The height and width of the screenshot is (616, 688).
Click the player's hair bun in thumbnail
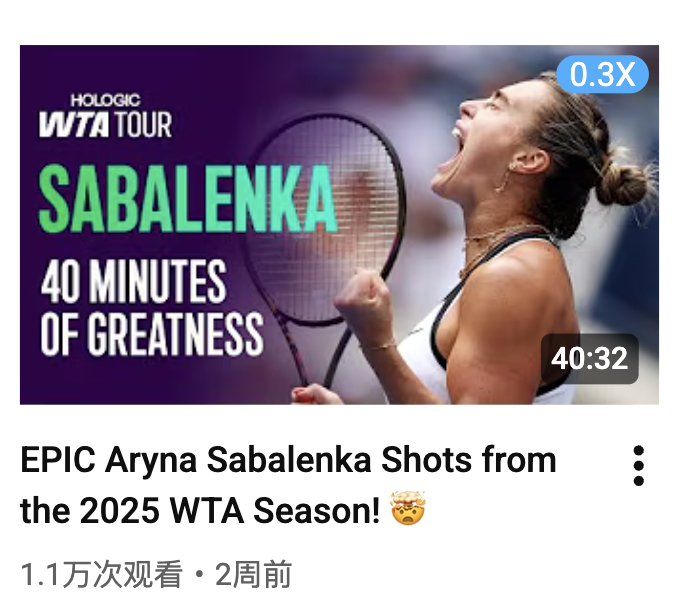(x=623, y=183)
